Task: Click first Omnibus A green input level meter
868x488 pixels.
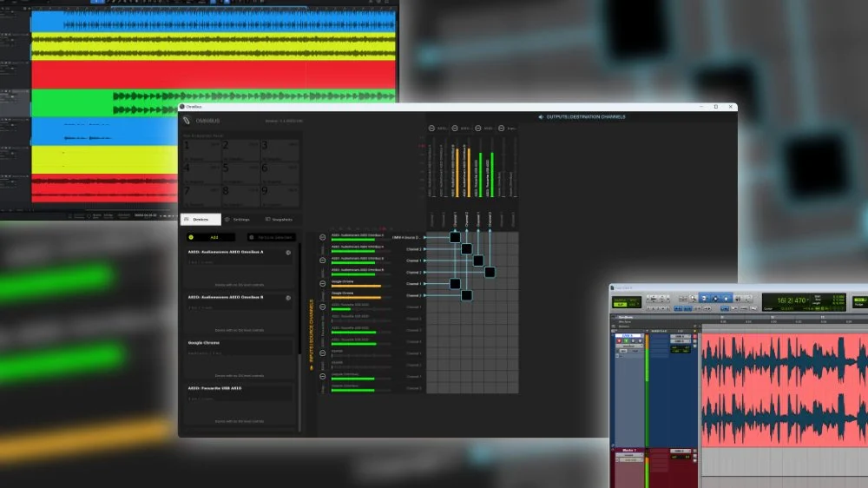Action: [353, 240]
